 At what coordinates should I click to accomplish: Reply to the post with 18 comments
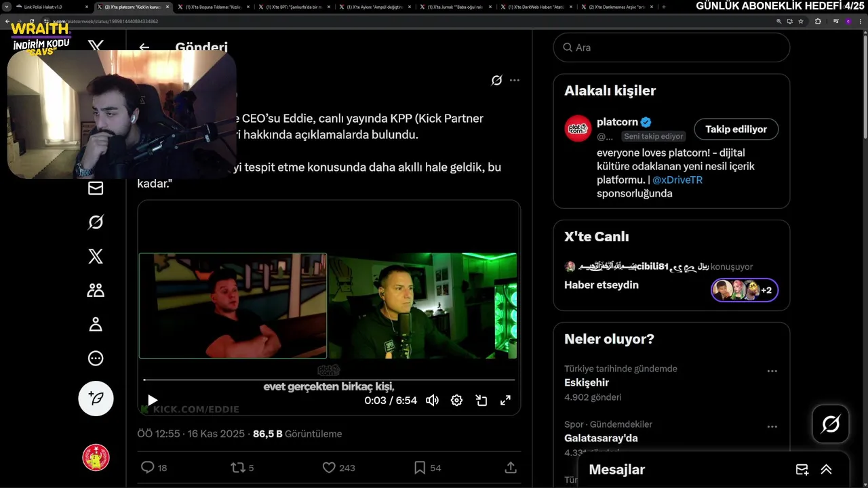tap(154, 468)
